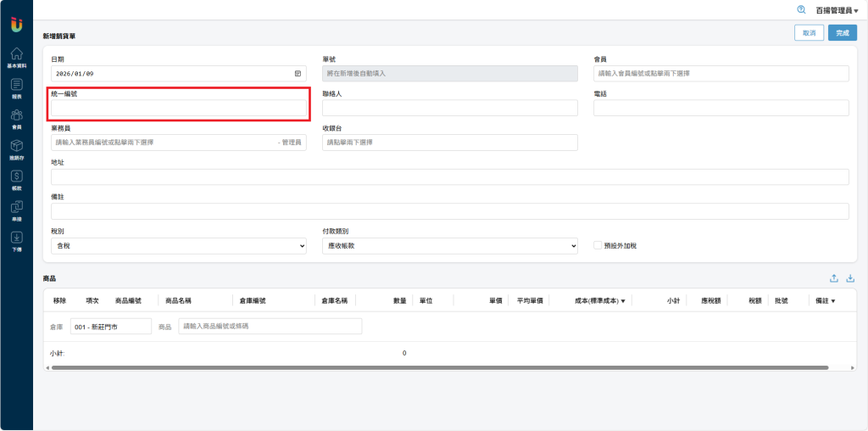Go to 會員 members section in sidebar
This screenshot has width=868, height=431.
(x=16, y=118)
